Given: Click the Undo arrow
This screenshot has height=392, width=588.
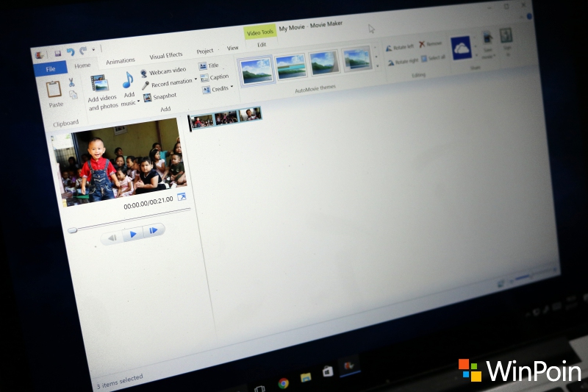Looking at the screenshot, I should (x=70, y=51).
